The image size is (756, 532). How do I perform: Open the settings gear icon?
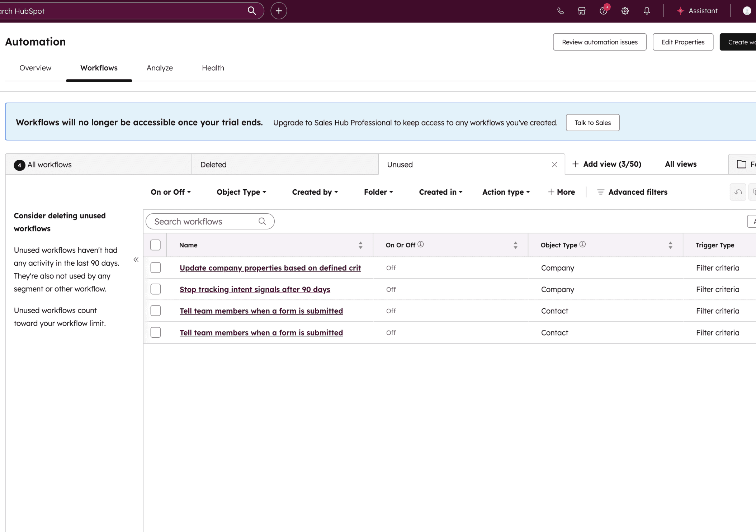[625, 11]
